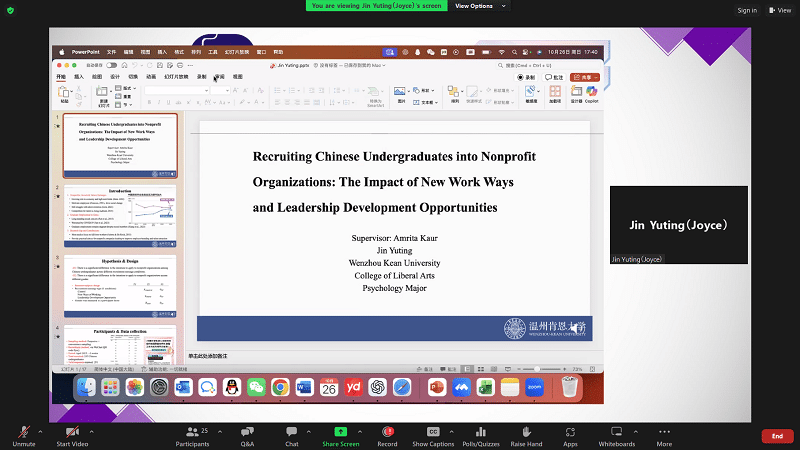
Task: Start Video in the Zoom toolbar
Action: coord(71,431)
